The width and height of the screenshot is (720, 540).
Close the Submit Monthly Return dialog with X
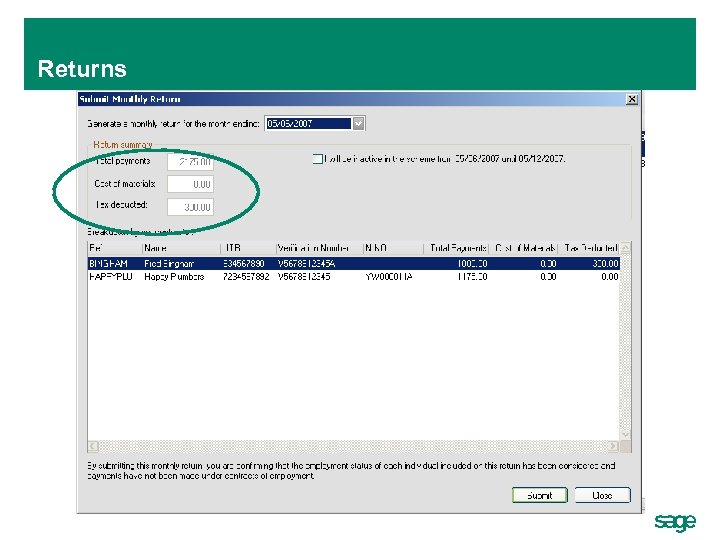pyautogui.click(x=632, y=99)
